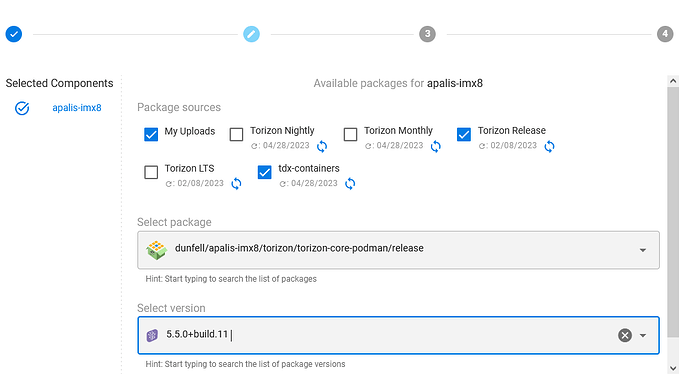Click the completed step one checkmark
690x389 pixels.
14,34
